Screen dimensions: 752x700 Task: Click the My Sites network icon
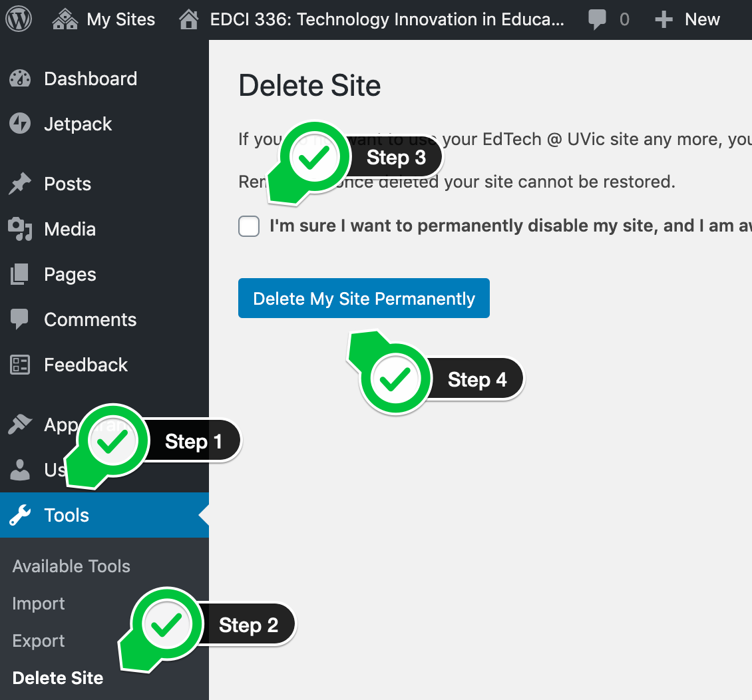click(65, 20)
